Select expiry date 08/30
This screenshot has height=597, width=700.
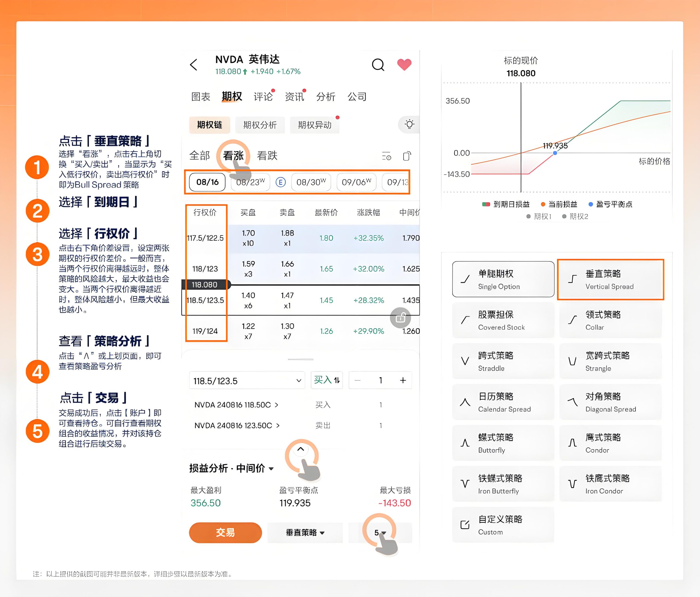pyautogui.click(x=311, y=182)
